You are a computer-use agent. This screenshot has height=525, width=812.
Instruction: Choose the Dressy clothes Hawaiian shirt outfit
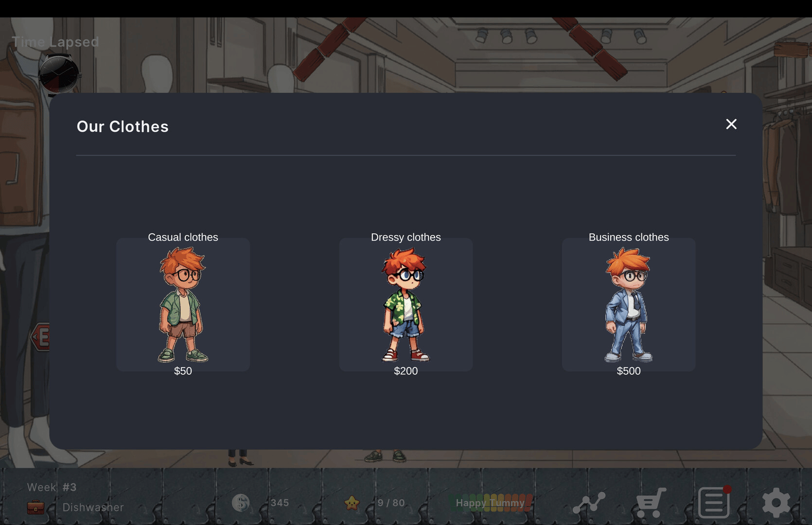406,305
